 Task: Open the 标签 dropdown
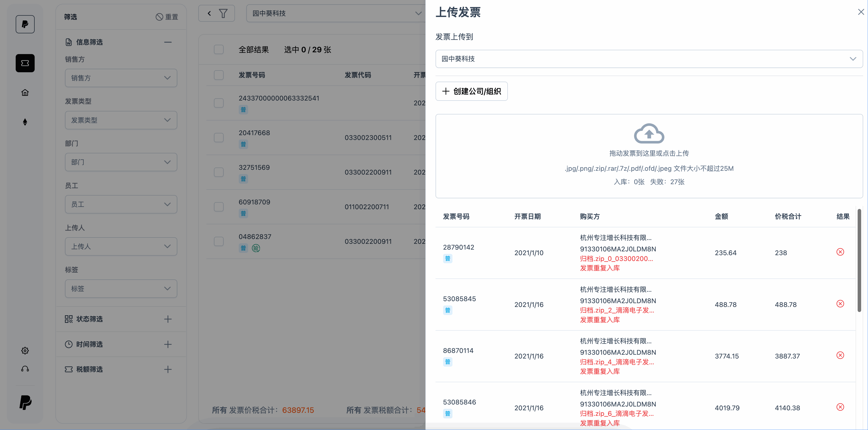[x=121, y=289]
